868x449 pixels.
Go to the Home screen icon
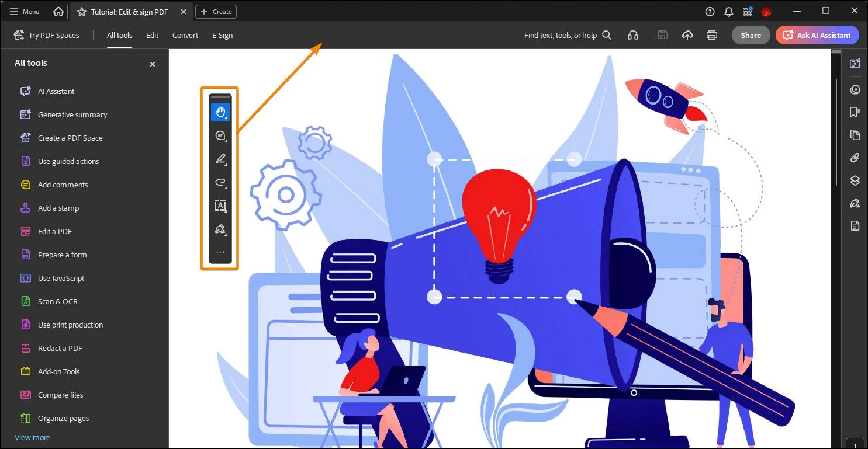coord(58,12)
